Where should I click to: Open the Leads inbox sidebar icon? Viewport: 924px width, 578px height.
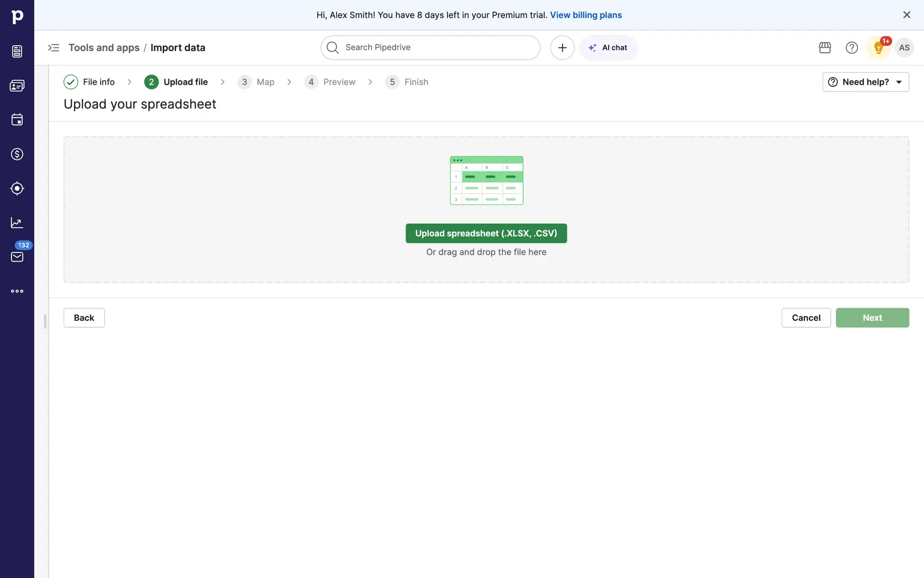point(17,51)
